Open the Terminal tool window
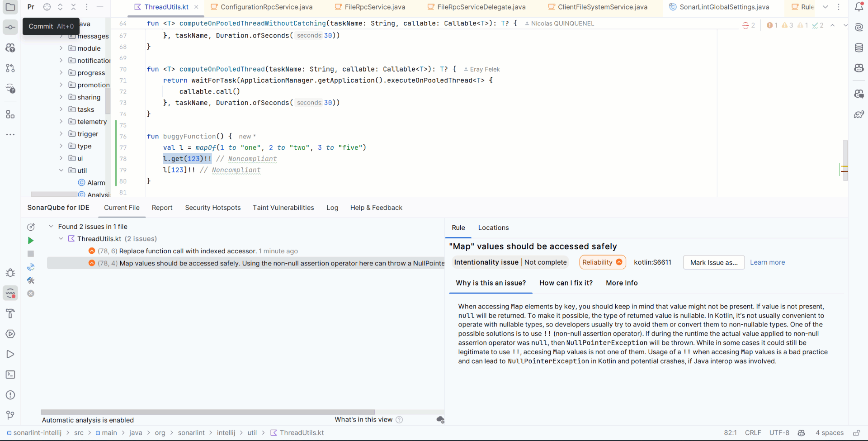Viewport: 868px width, 441px height. [x=10, y=375]
